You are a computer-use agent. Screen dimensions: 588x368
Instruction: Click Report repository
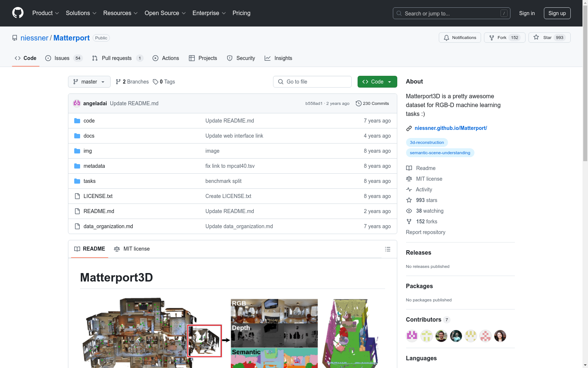tap(426, 232)
